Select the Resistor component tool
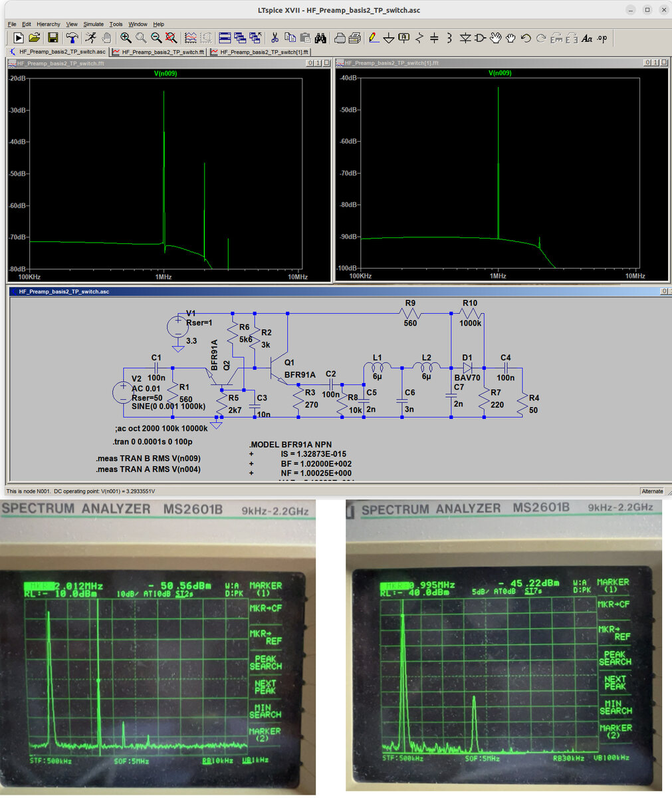This screenshot has width=672, height=798. coord(419,39)
